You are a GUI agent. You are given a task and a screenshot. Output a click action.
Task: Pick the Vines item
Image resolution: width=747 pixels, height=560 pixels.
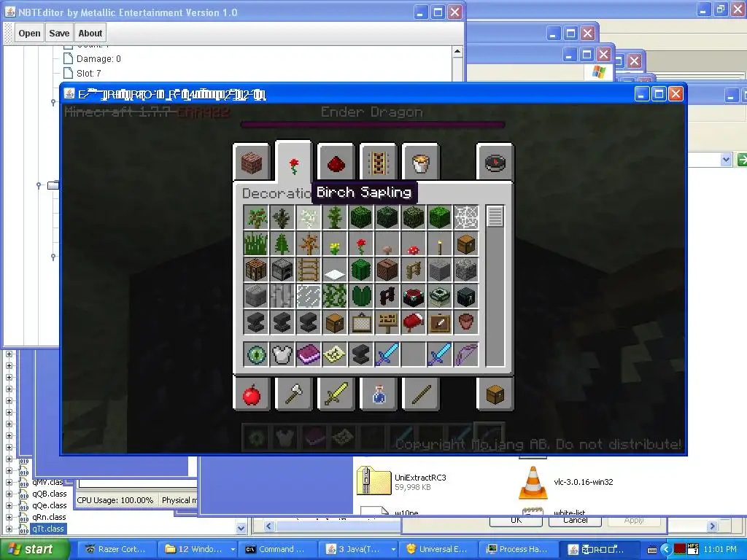click(334, 296)
